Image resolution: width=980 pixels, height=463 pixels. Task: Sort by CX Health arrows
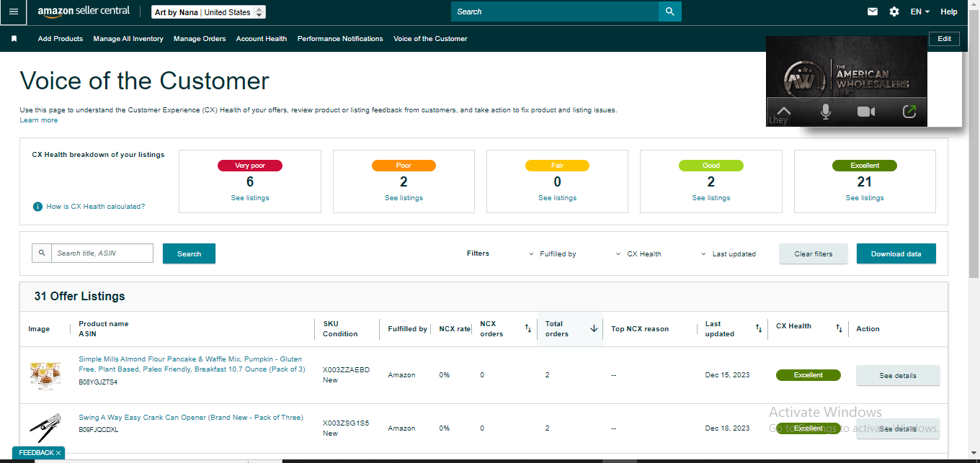[x=839, y=328]
